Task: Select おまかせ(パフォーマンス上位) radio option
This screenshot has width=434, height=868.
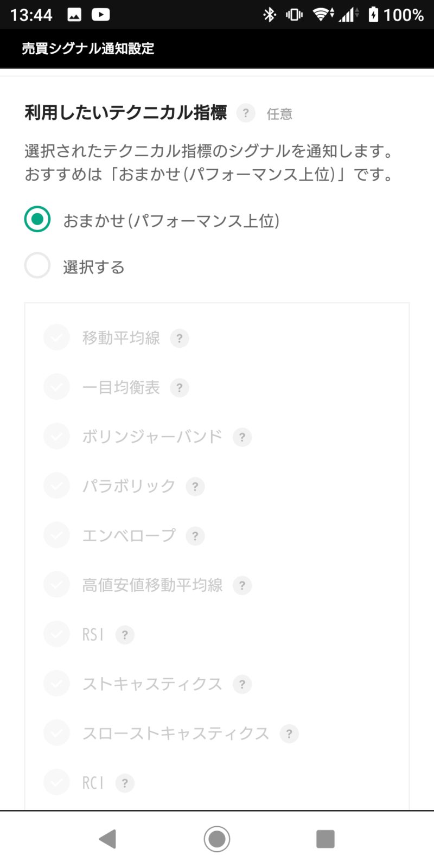Action: coord(37,220)
